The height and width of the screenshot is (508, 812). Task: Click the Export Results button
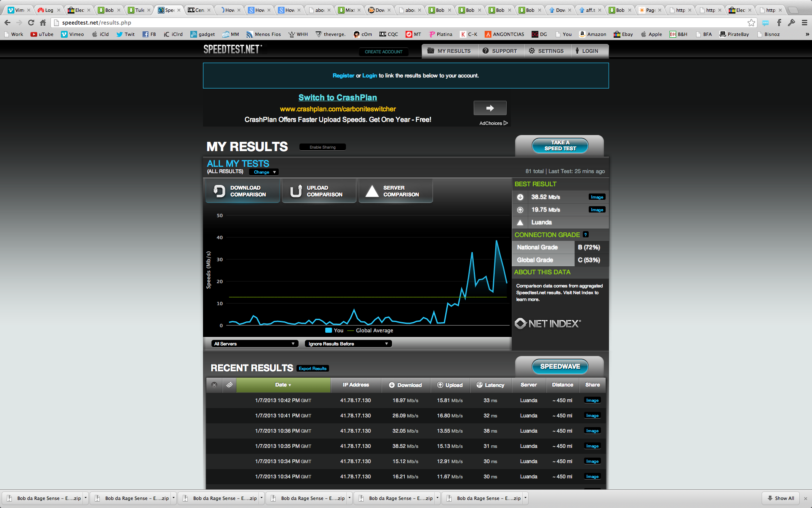[x=313, y=368]
